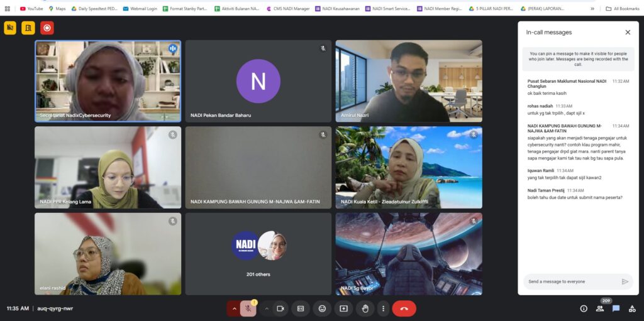Show the participants list icon
Viewport: 644px width, 321px height.
click(600, 308)
